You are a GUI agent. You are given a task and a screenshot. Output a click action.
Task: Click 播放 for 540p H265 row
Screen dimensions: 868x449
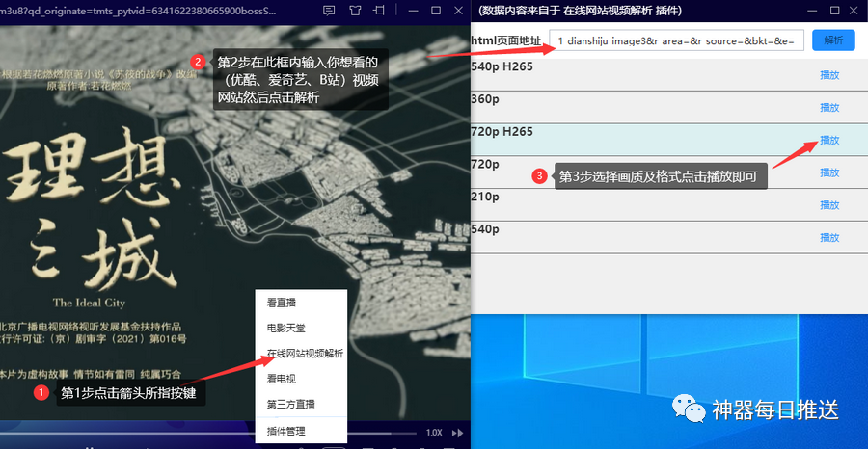pos(829,75)
